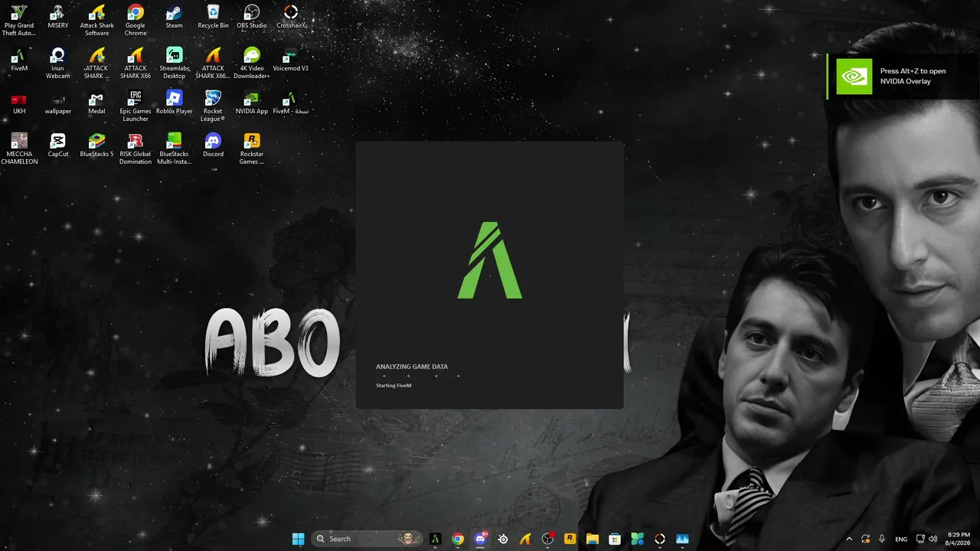Select the wallpaper file on the desktop
The image size is (980, 551).
pyautogui.click(x=57, y=103)
